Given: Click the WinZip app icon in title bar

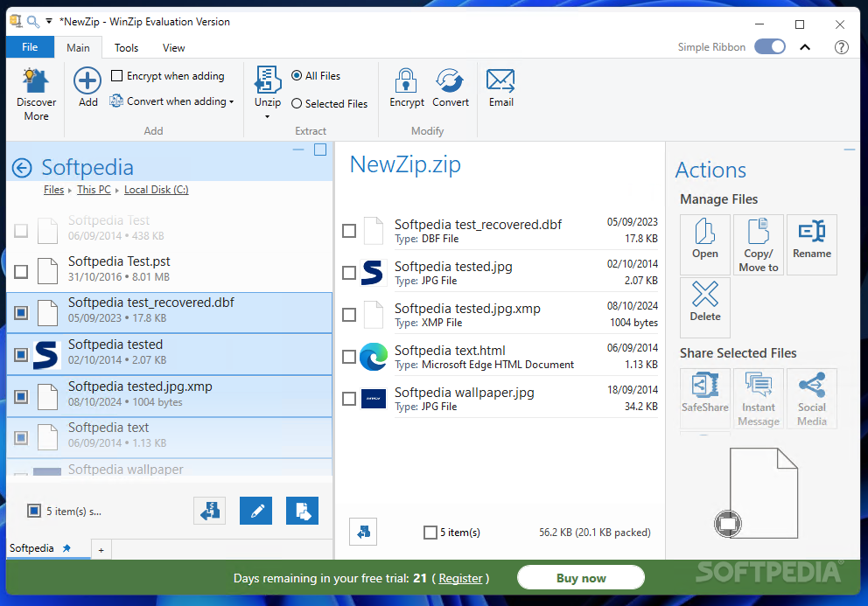Looking at the screenshot, I should tap(16, 22).
